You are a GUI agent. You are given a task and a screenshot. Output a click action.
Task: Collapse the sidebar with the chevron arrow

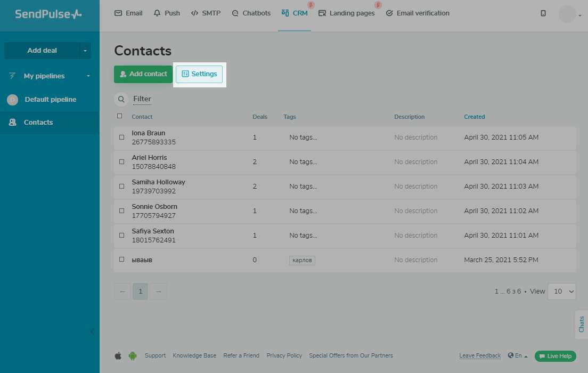92,332
